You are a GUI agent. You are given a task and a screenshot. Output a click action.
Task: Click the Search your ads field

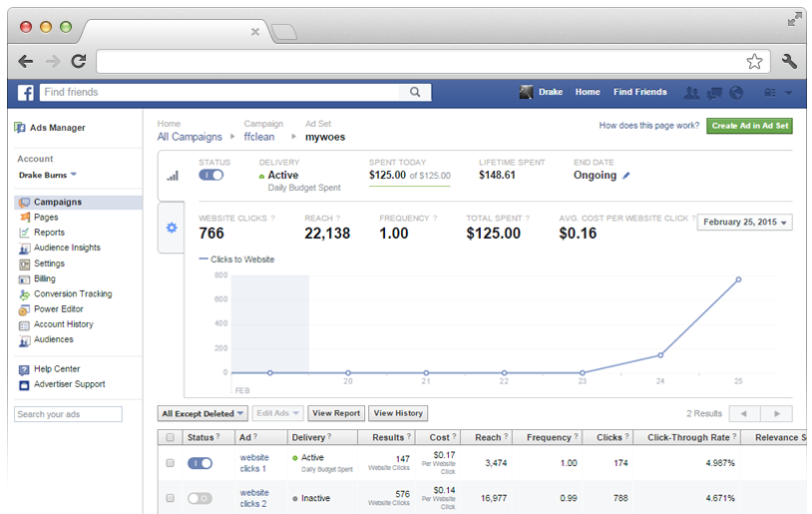click(68, 414)
